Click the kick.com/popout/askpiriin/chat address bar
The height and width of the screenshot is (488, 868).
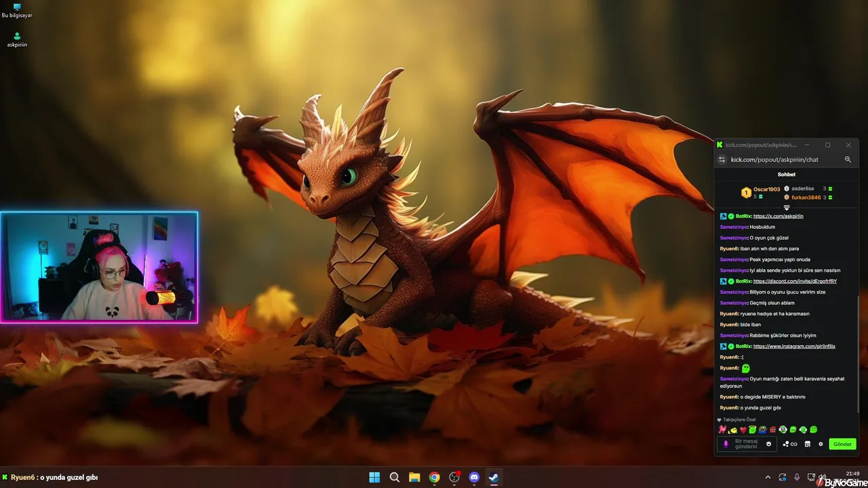[774, 159]
